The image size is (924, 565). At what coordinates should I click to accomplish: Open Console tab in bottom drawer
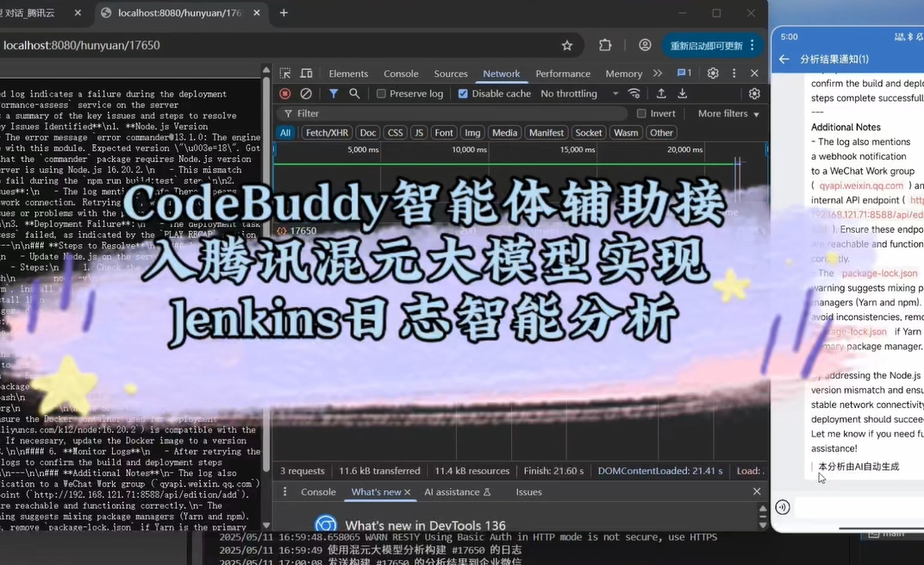point(318,492)
